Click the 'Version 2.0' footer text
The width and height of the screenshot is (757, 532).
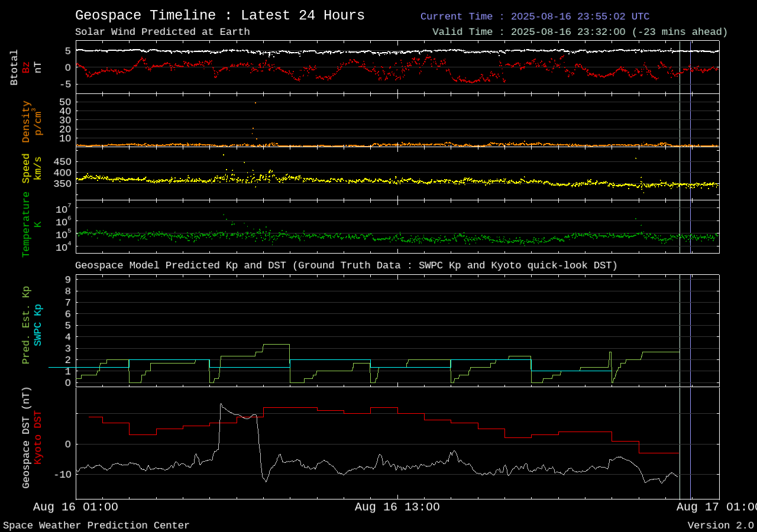point(720,525)
